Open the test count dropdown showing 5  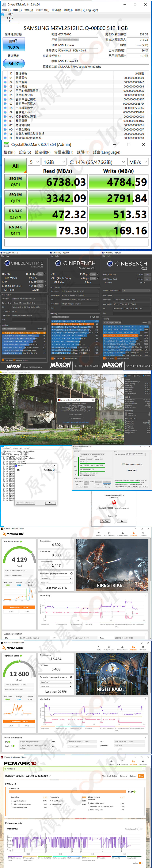click(34, 162)
